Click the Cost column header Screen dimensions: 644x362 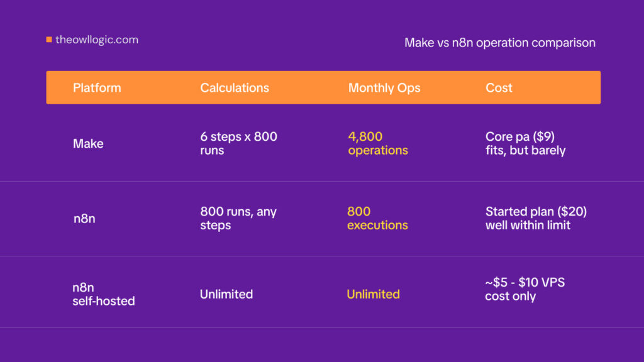pos(499,88)
